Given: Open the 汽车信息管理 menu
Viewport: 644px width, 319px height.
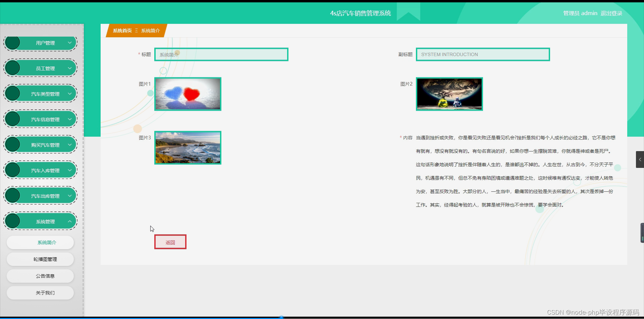Looking at the screenshot, I should (x=40, y=119).
